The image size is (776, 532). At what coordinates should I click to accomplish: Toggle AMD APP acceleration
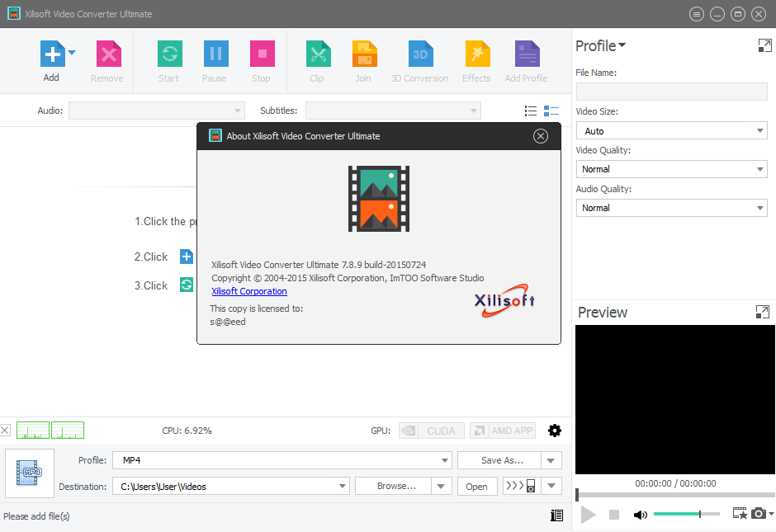(x=503, y=431)
